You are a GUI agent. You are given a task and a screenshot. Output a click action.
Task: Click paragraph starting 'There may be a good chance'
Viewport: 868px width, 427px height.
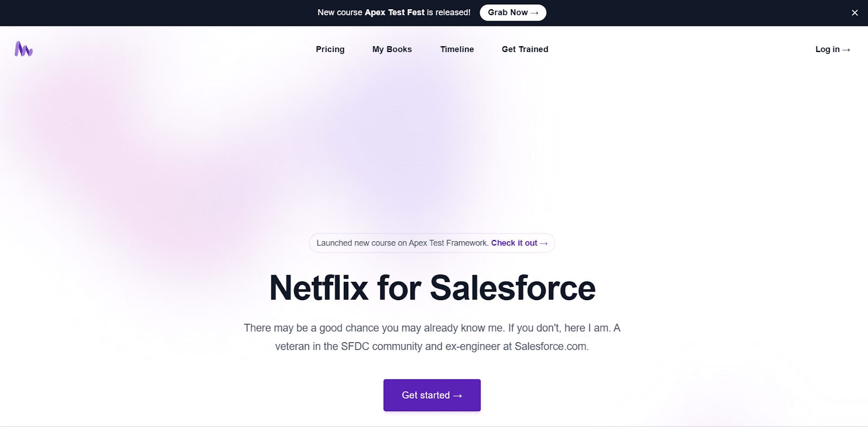pyautogui.click(x=432, y=337)
